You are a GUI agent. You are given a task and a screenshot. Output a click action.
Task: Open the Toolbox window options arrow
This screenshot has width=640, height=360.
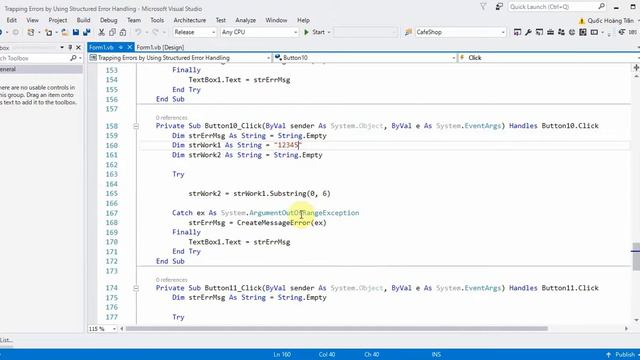click(62, 47)
